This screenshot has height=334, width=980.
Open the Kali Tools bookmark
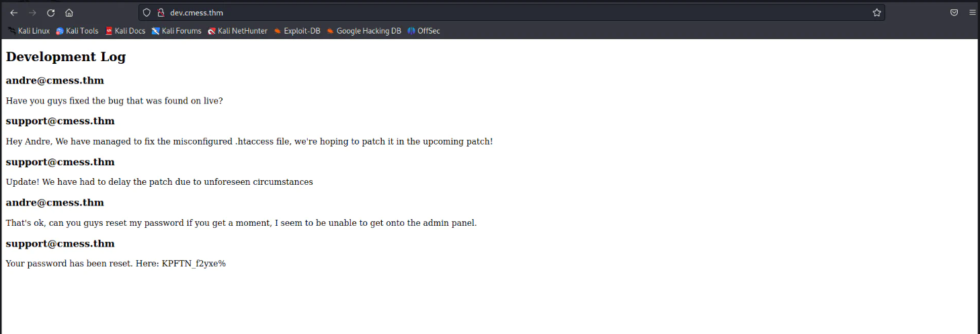[x=77, y=31]
